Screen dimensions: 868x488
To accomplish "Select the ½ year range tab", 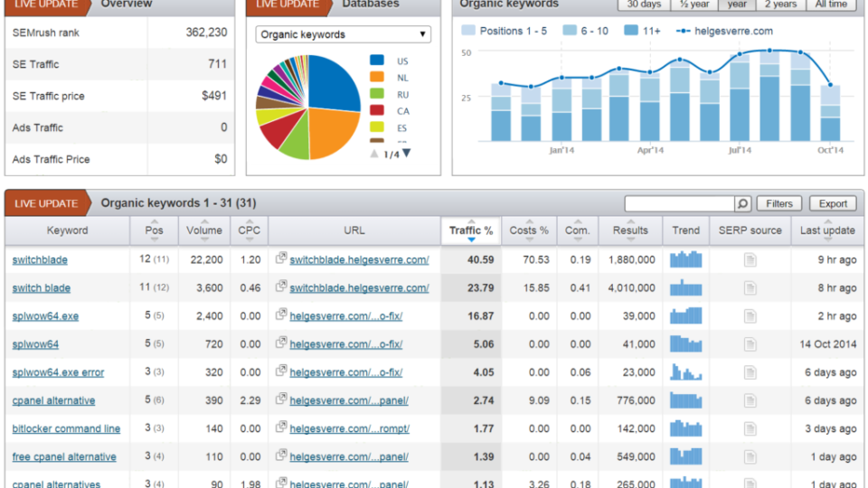I will tap(694, 5).
